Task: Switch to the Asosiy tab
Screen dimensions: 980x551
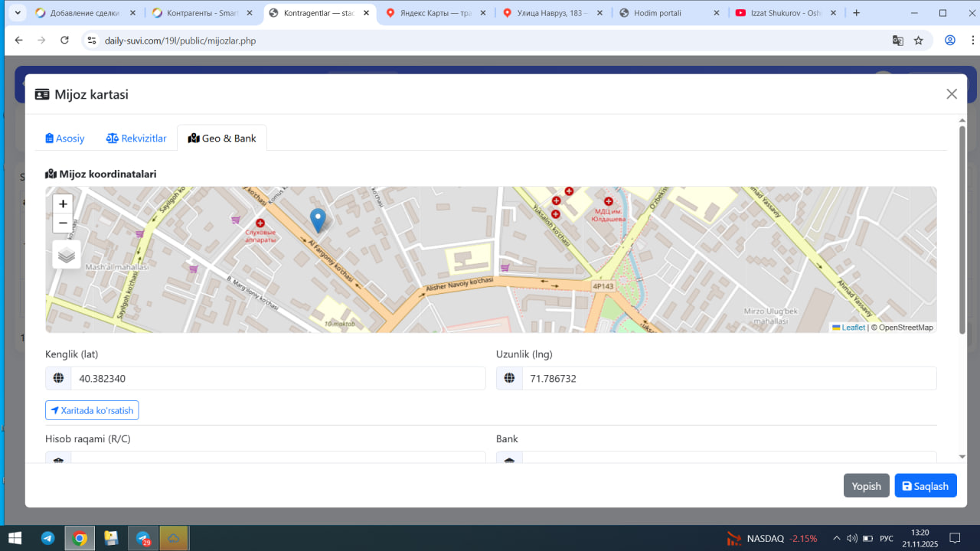Action: pos(65,139)
